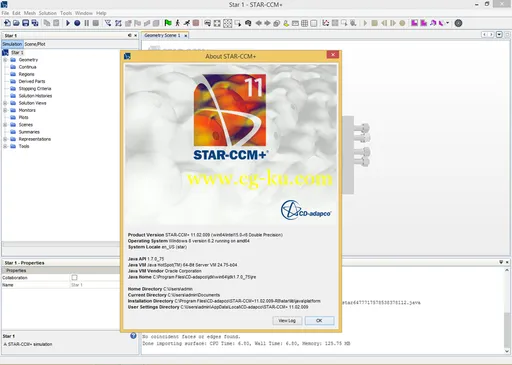Select the Plots tree item
This screenshot has width=512, height=365.
pyautogui.click(x=23, y=117)
